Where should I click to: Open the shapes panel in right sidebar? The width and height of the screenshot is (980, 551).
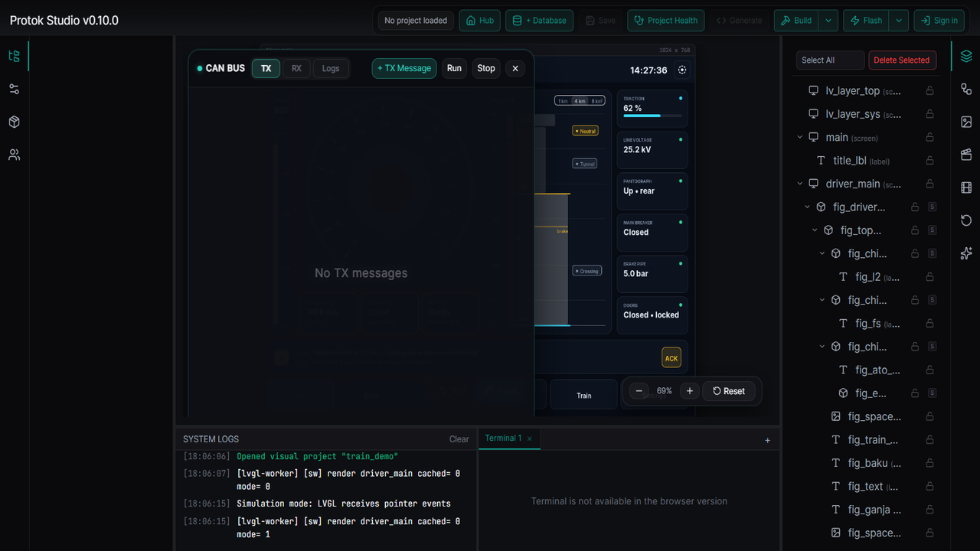point(966,89)
